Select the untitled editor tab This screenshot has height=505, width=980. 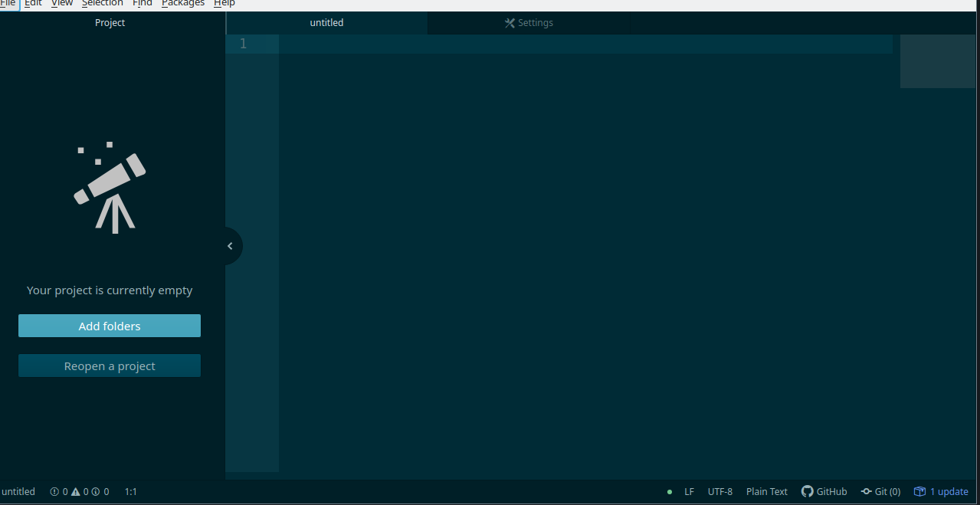click(x=326, y=22)
